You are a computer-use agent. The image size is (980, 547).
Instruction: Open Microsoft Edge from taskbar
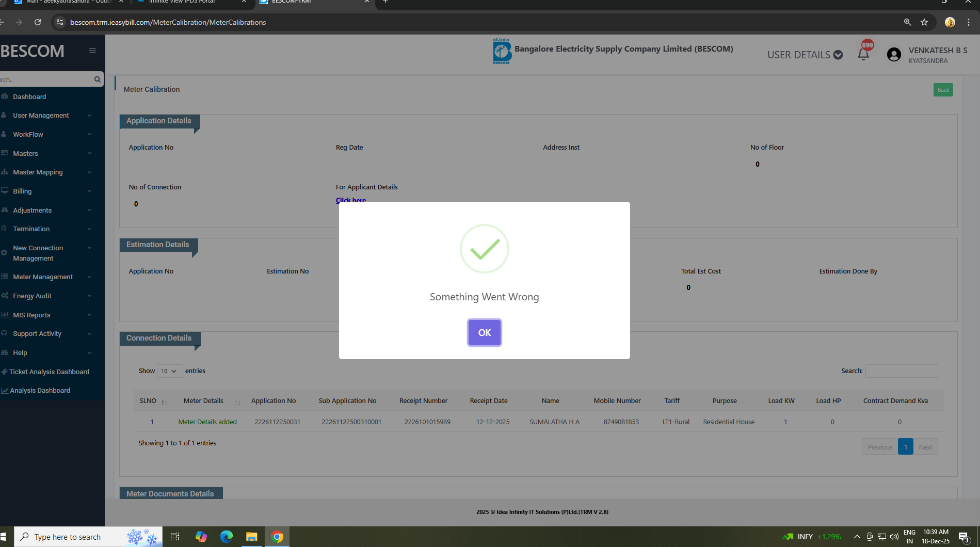click(226, 537)
